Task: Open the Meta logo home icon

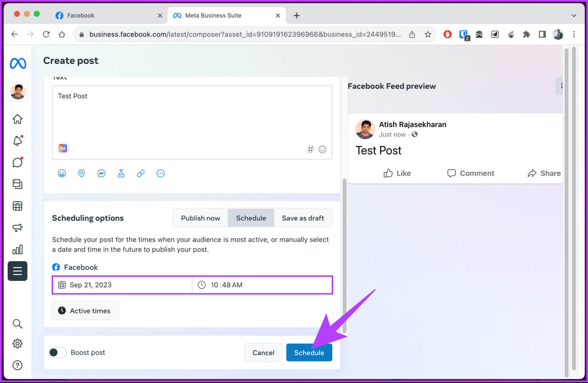Action: [18, 63]
